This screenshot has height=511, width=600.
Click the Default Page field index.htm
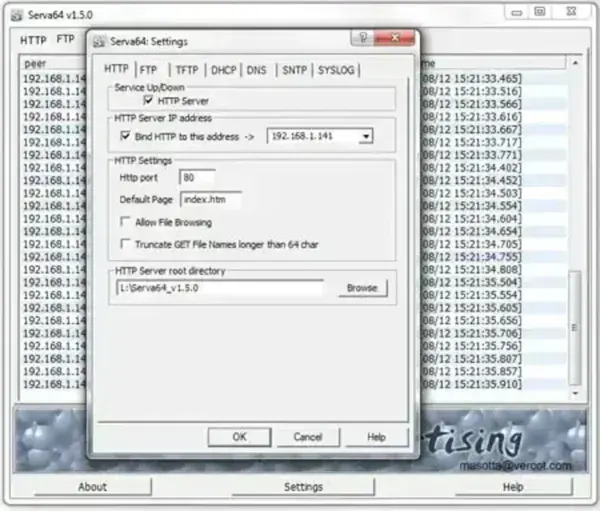[x=211, y=199]
